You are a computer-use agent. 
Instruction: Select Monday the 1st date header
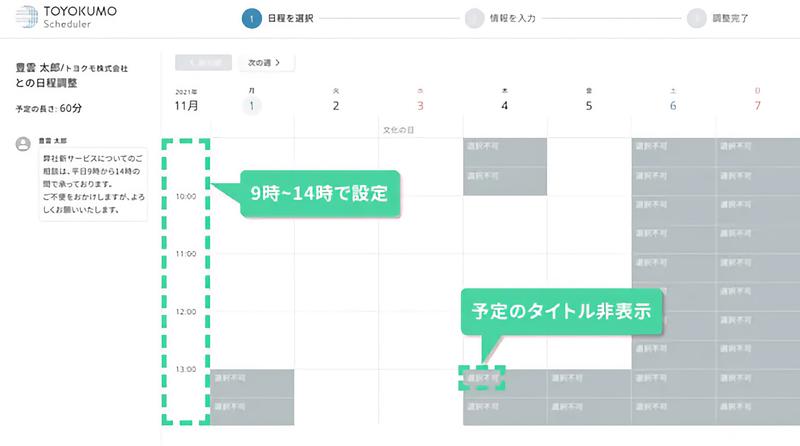point(252,106)
